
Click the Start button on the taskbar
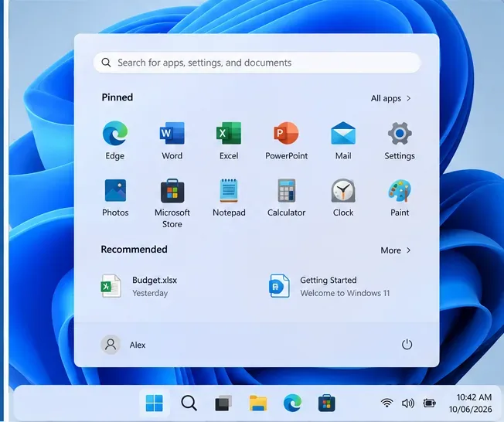tap(155, 403)
